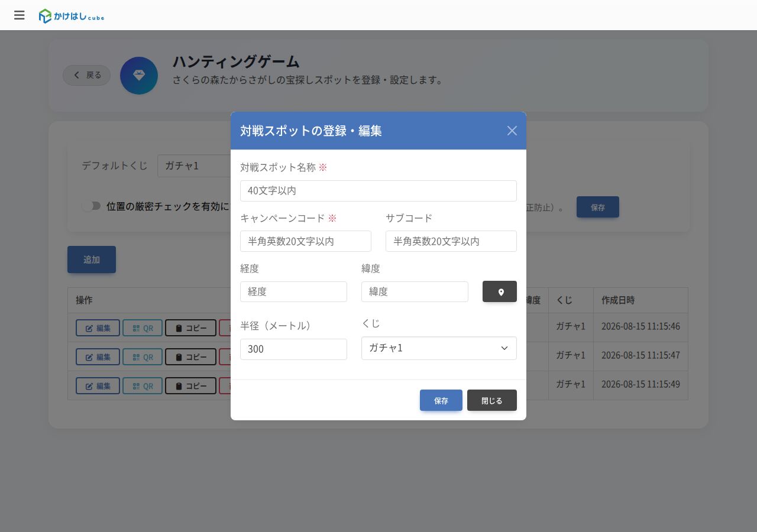Copy the row created at 11:15:49
The height and width of the screenshot is (532, 757).
(x=190, y=386)
